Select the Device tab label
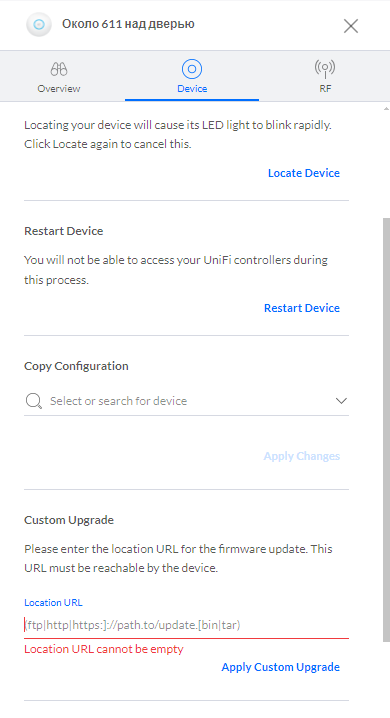The height and width of the screenshot is (718, 390). 192,88
